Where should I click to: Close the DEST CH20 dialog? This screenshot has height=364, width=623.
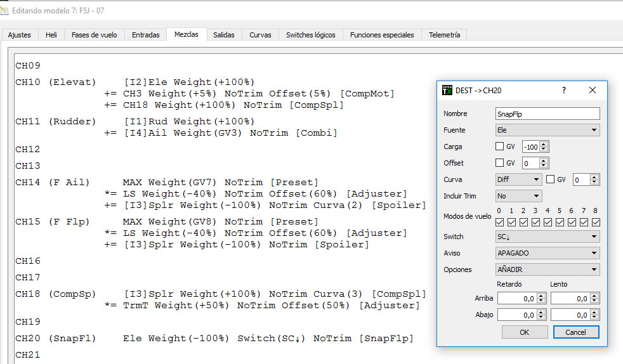(592, 91)
